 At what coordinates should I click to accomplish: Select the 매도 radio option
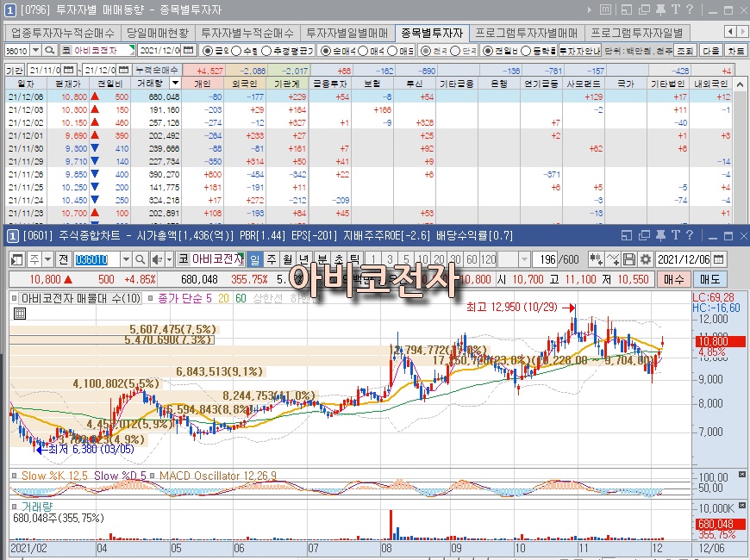(x=392, y=50)
